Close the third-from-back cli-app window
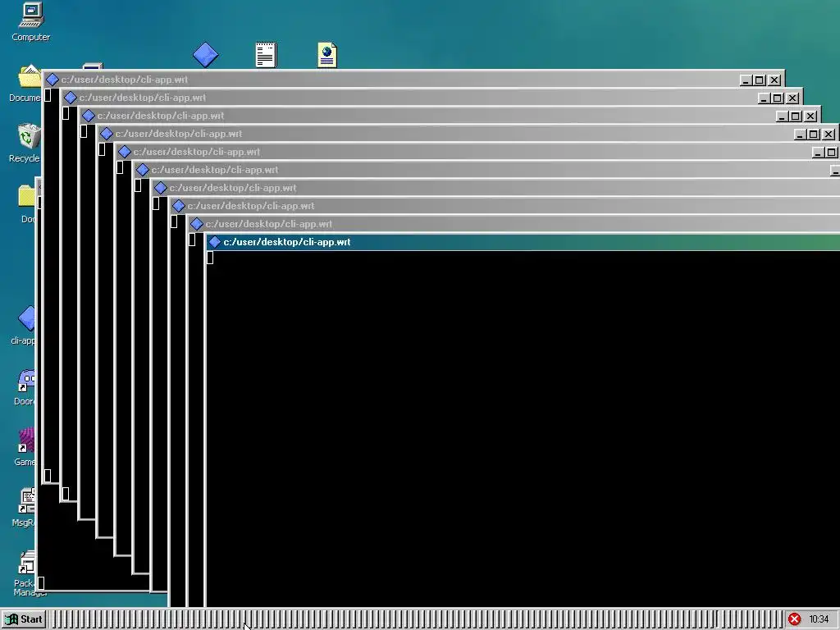The width and height of the screenshot is (840, 630). 810,116
